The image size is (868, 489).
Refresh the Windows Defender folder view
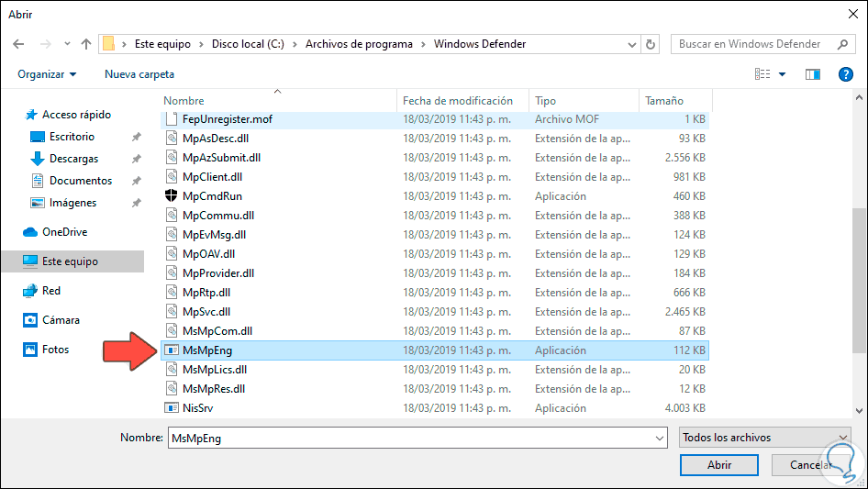[x=651, y=44]
